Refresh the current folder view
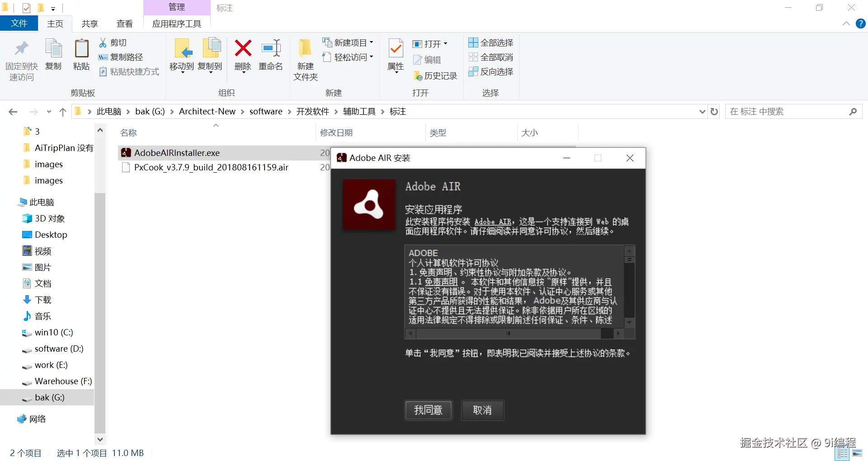 click(x=714, y=111)
